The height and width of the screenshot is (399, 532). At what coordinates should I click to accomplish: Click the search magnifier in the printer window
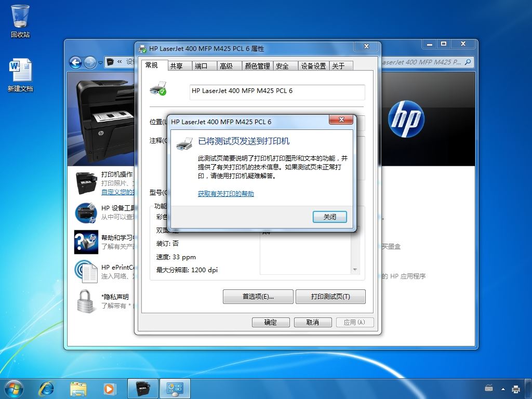click(x=468, y=62)
